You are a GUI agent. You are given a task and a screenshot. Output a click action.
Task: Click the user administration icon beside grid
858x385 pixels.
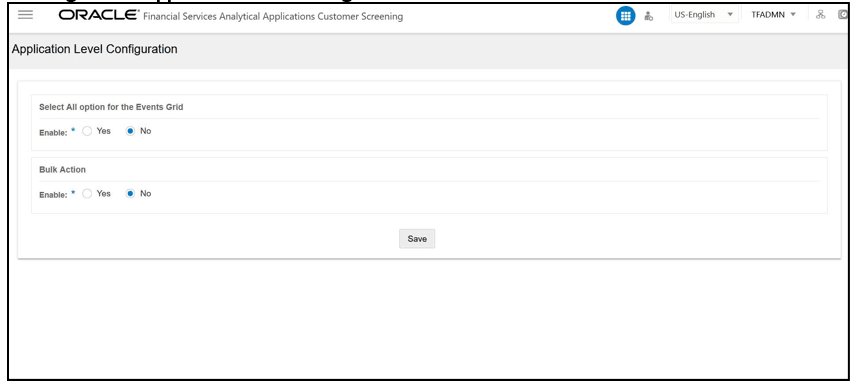pyautogui.click(x=648, y=16)
